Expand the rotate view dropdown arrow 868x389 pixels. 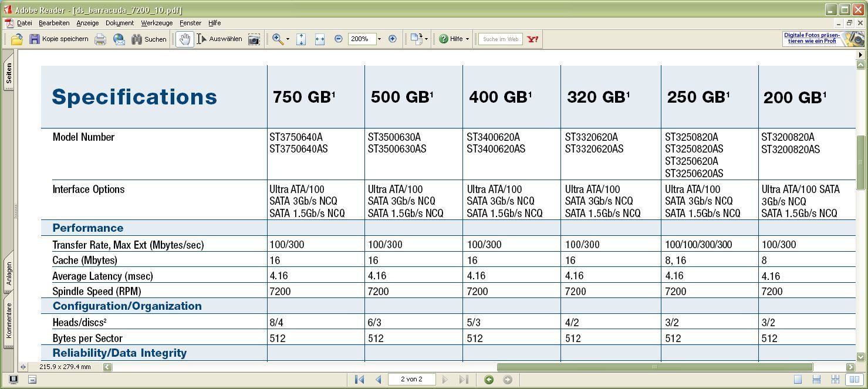(x=426, y=39)
